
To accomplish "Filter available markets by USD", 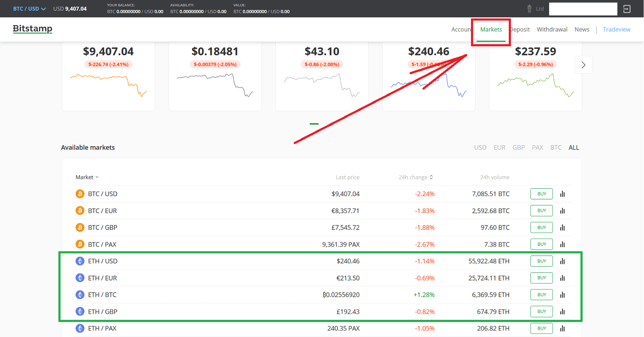I will point(480,147).
